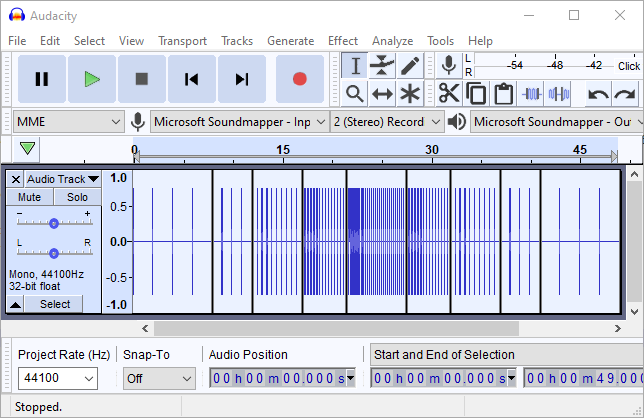Click the track Select button

point(55,304)
